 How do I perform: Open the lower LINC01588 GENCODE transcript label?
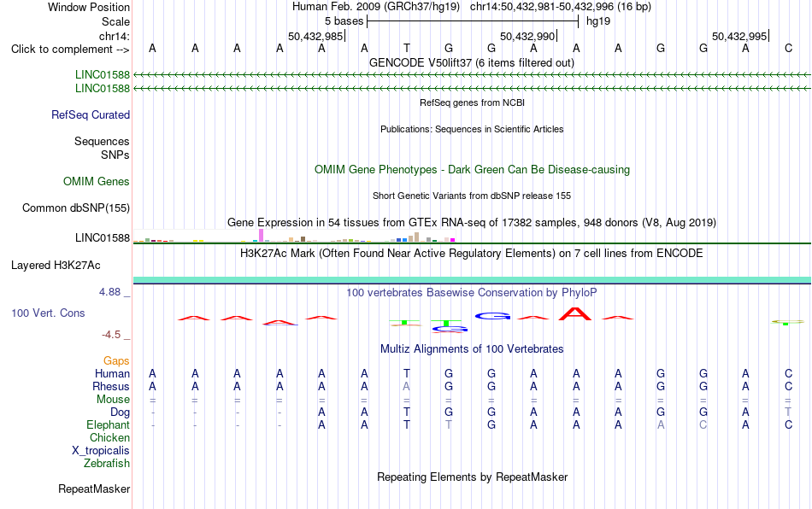click(x=102, y=89)
